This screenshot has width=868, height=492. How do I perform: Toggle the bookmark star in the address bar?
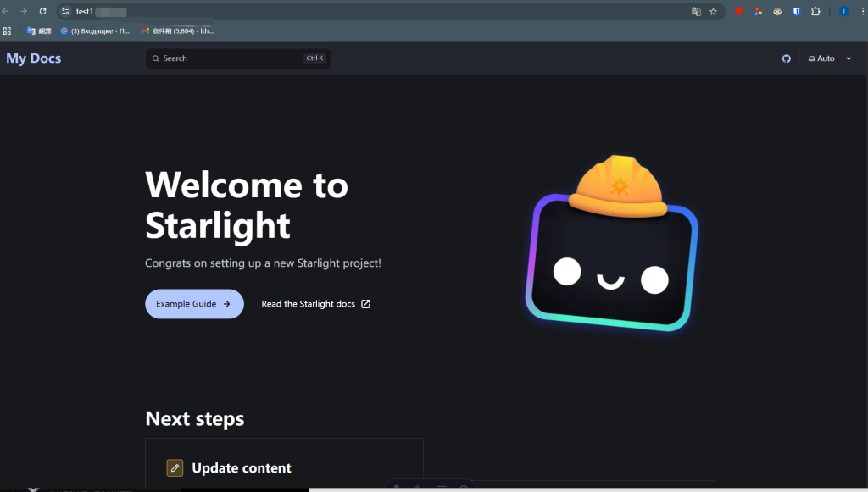711,11
